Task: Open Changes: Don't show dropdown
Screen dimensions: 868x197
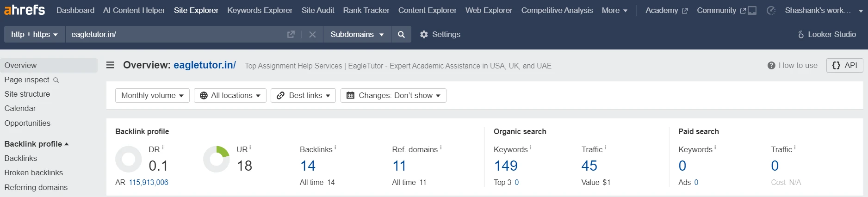Action: (393, 95)
